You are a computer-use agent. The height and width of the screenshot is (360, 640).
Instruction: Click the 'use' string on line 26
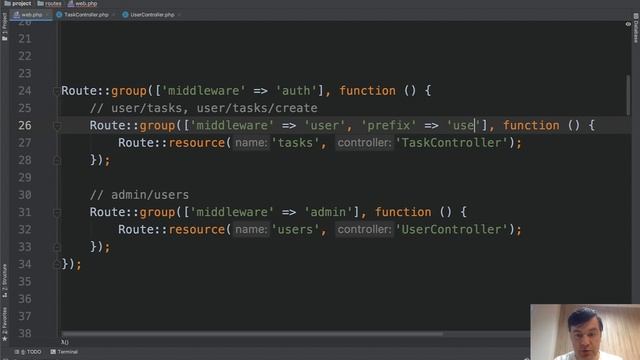[x=463, y=125]
